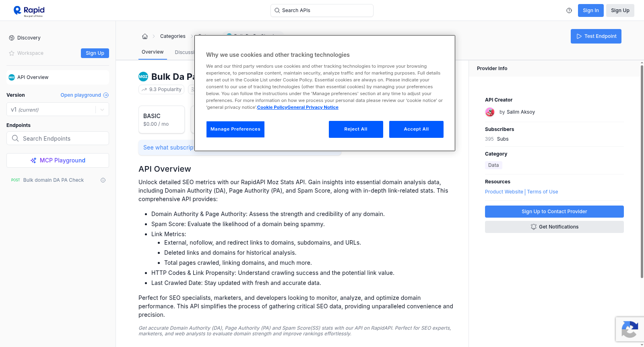Click the Data category tag

pyautogui.click(x=493, y=165)
